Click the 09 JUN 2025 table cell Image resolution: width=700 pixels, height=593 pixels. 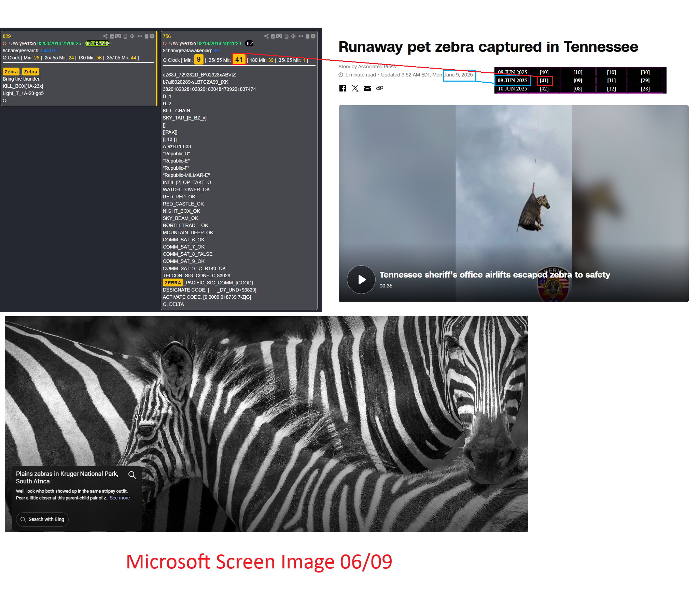click(x=512, y=81)
